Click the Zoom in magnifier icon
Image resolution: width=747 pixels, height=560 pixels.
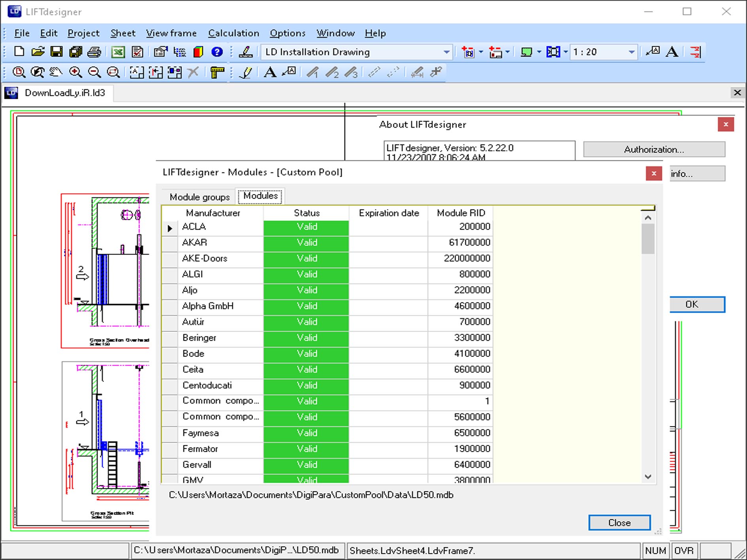pyautogui.click(x=75, y=72)
